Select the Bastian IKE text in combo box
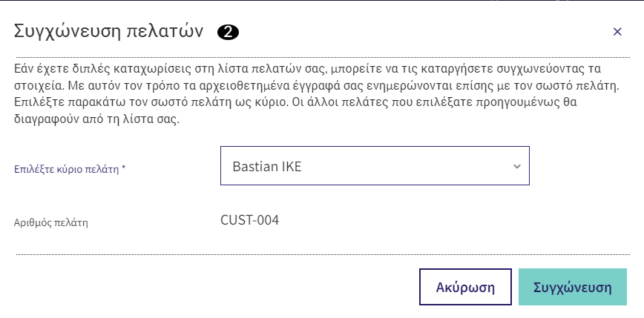 pos(267,166)
